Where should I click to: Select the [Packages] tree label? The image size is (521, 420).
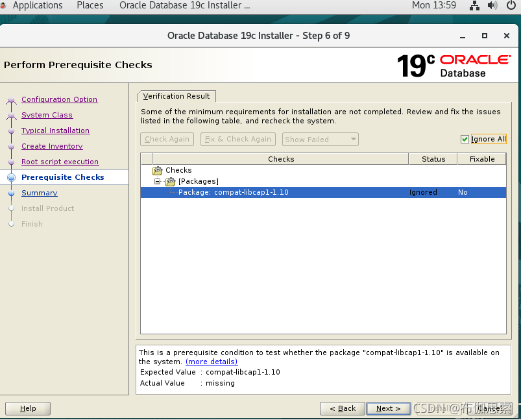[x=199, y=181]
